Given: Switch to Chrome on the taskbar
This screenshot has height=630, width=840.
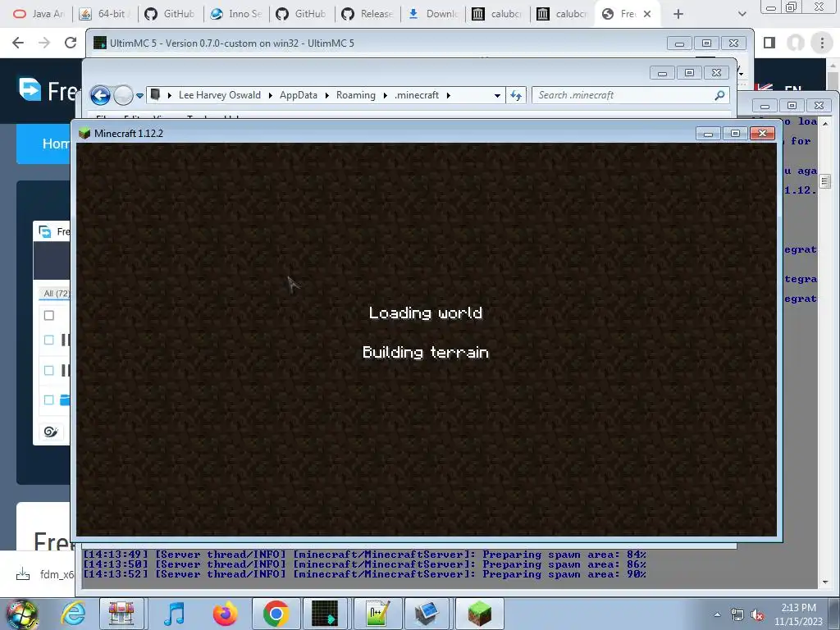Looking at the screenshot, I should pyautogui.click(x=276, y=614).
